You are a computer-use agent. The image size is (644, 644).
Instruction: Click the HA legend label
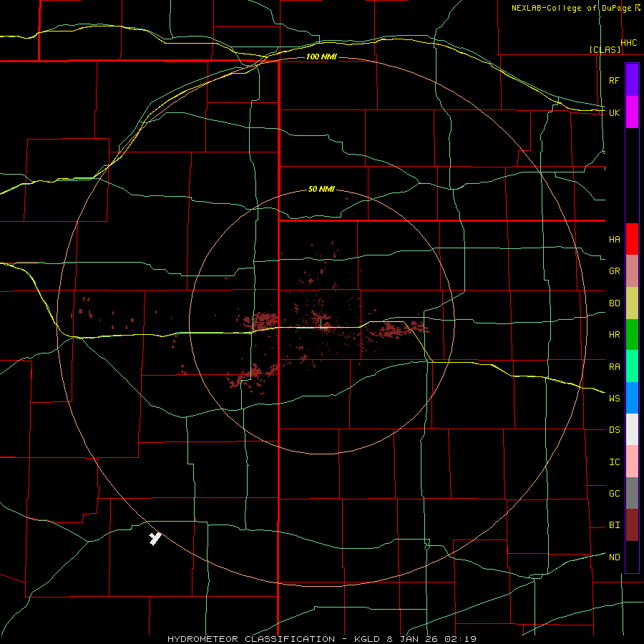[614, 239]
